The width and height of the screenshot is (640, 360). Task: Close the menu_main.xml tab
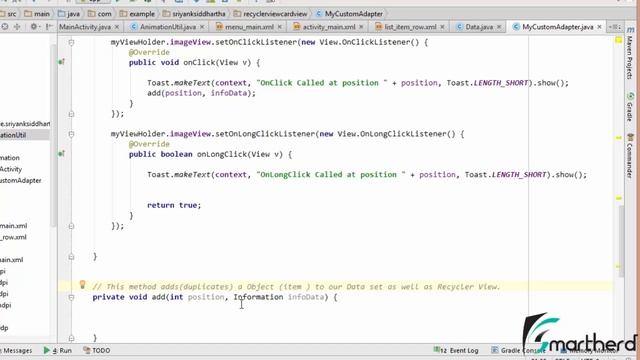click(280, 27)
